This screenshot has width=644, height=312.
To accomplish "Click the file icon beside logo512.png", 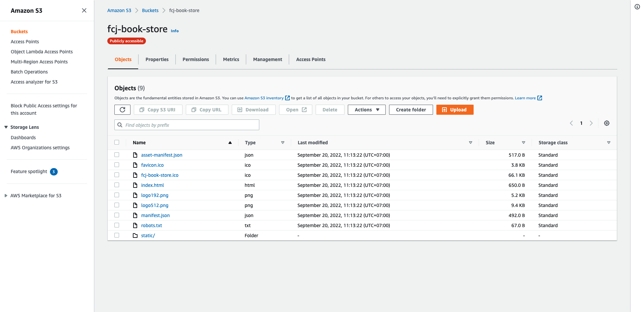I will 135,205.
